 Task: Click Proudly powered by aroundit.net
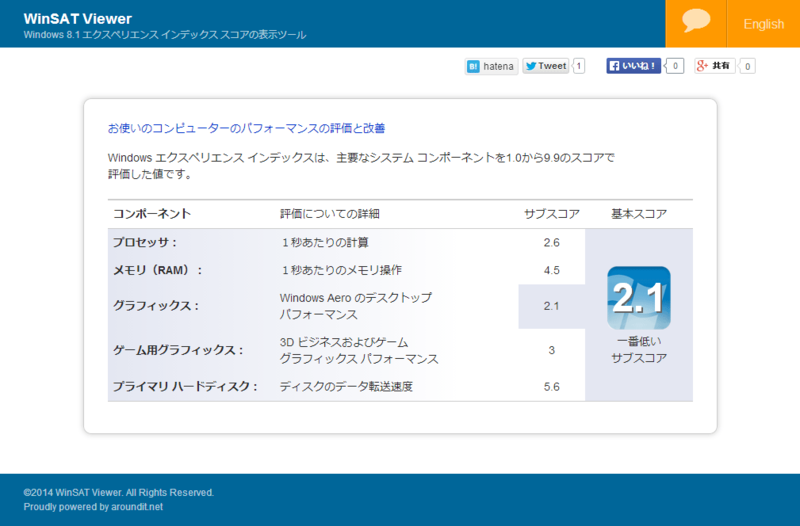(x=93, y=507)
